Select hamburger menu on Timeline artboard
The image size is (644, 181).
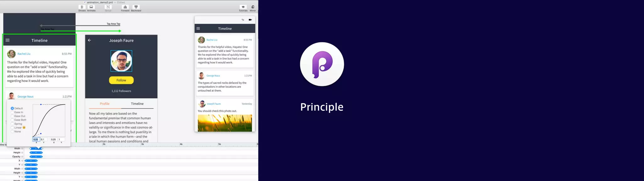click(8, 40)
